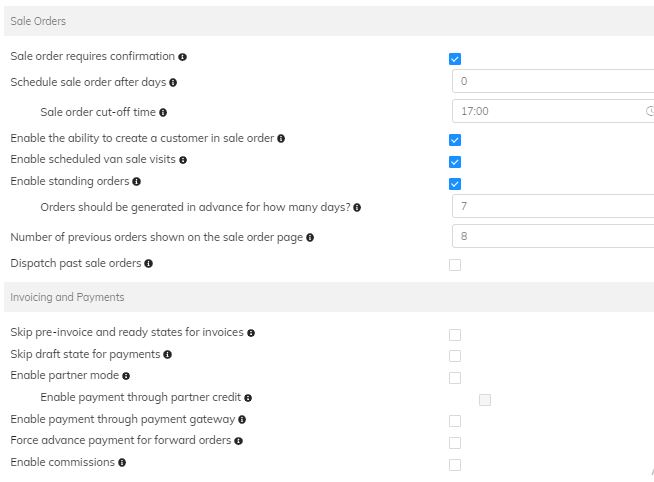This screenshot has height=482, width=654.
Task: Click the number of previous orders field
Action: [552, 237]
